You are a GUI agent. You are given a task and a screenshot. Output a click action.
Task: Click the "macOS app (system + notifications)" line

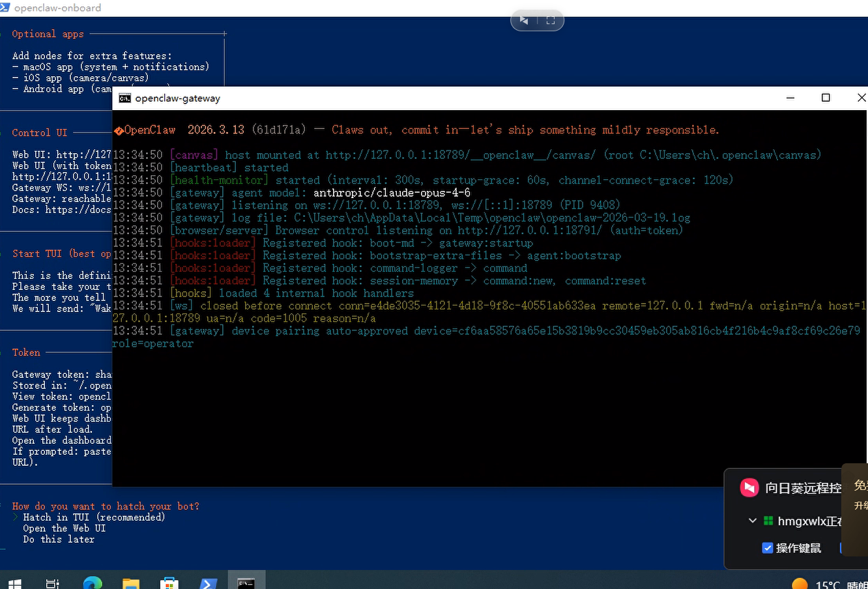[x=111, y=66]
